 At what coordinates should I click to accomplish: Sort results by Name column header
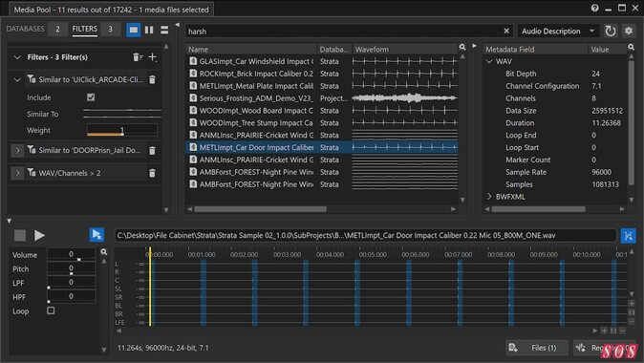[x=251, y=50]
